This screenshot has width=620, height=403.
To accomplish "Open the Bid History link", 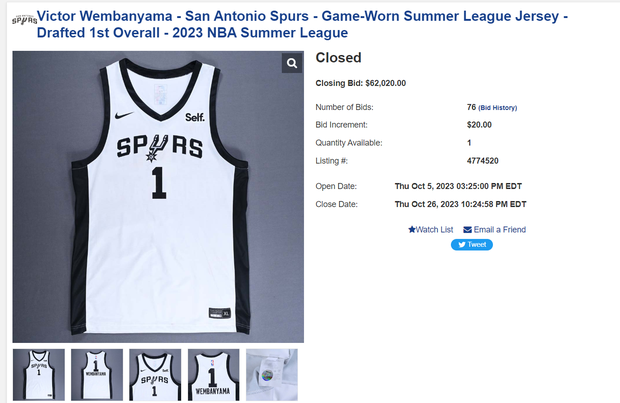I will (497, 107).
